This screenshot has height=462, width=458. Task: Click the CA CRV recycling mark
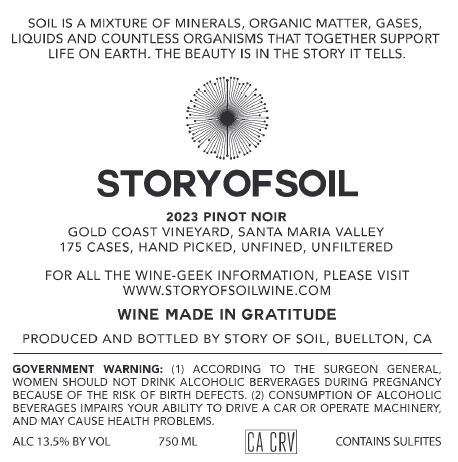[271, 442]
